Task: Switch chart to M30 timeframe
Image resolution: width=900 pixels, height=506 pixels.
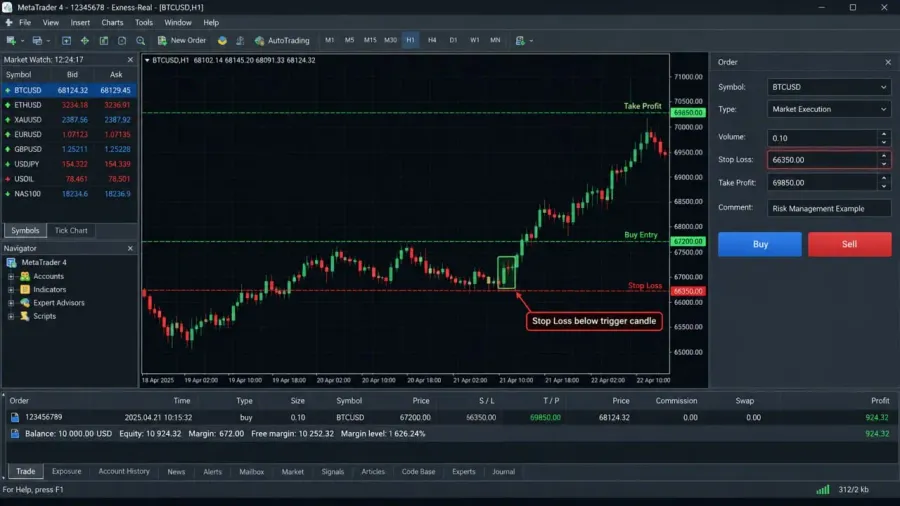Action: (x=390, y=40)
